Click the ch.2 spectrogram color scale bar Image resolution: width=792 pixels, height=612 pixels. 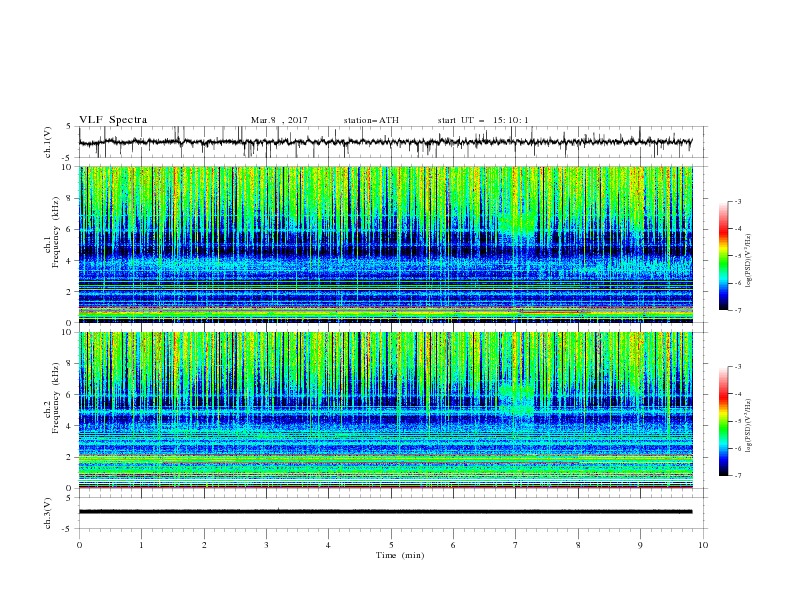[x=723, y=421]
